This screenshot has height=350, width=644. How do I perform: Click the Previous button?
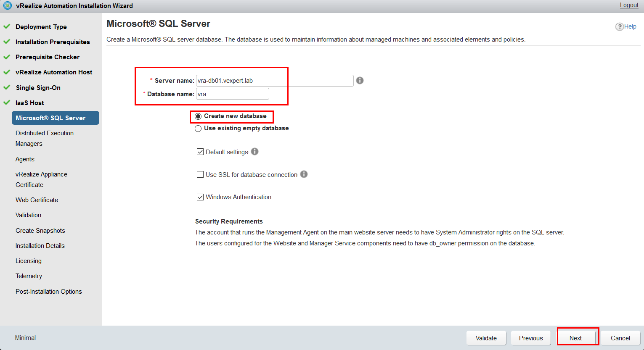coord(531,338)
